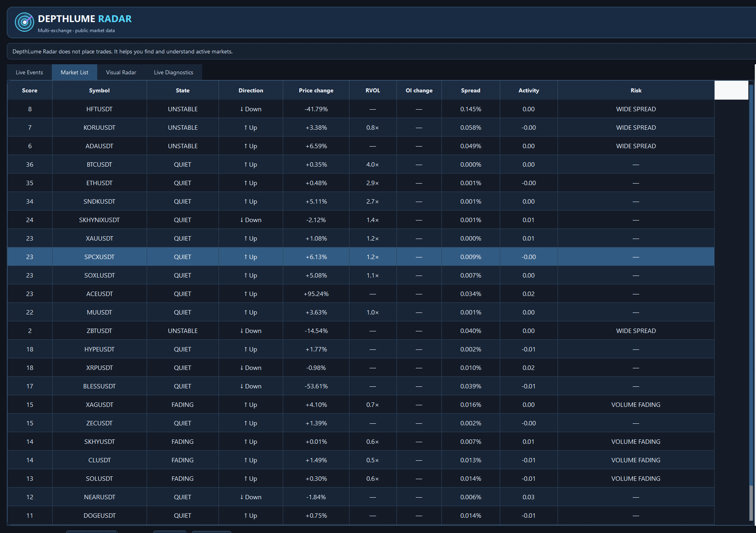This screenshot has height=533, width=756.
Task: Click WIDE SPREAD risk in the HFTUSDT row
Action: tap(636, 109)
